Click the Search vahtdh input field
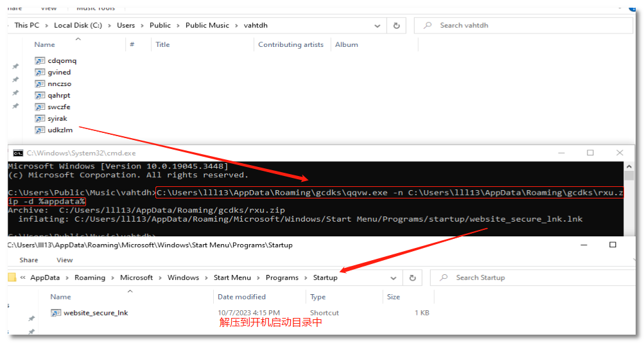The image size is (644, 343). point(527,26)
